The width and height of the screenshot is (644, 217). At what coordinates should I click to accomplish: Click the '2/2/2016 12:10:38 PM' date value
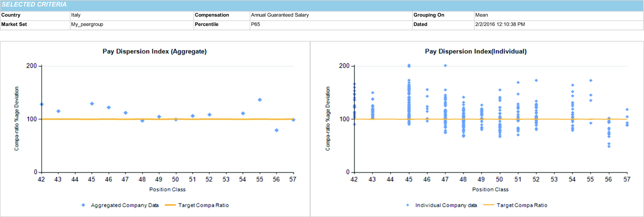pyautogui.click(x=500, y=24)
